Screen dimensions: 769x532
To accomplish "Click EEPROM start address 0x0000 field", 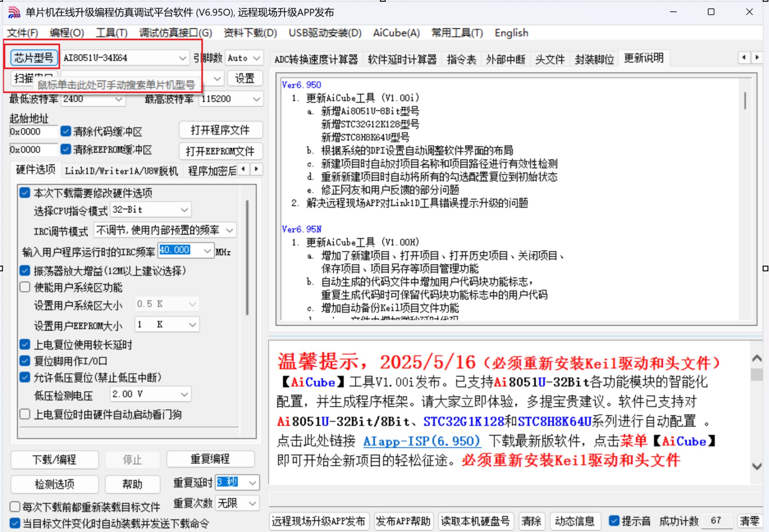I will click(x=33, y=150).
